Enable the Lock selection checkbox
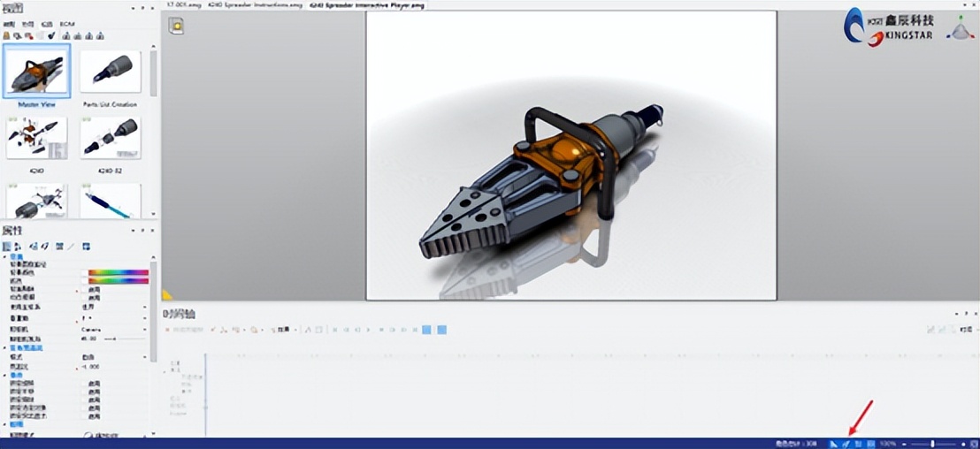980x449 pixels. click(x=84, y=407)
